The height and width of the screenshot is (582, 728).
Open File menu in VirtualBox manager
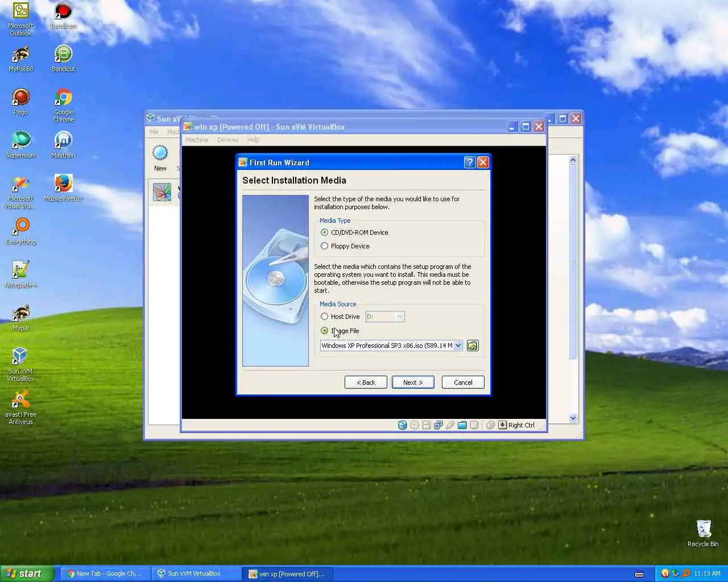154,132
